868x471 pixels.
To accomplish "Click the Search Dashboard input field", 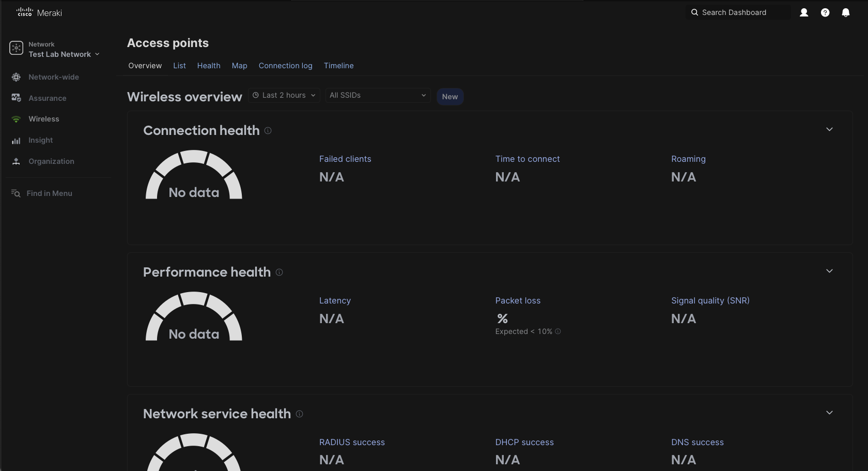I will [x=739, y=12].
